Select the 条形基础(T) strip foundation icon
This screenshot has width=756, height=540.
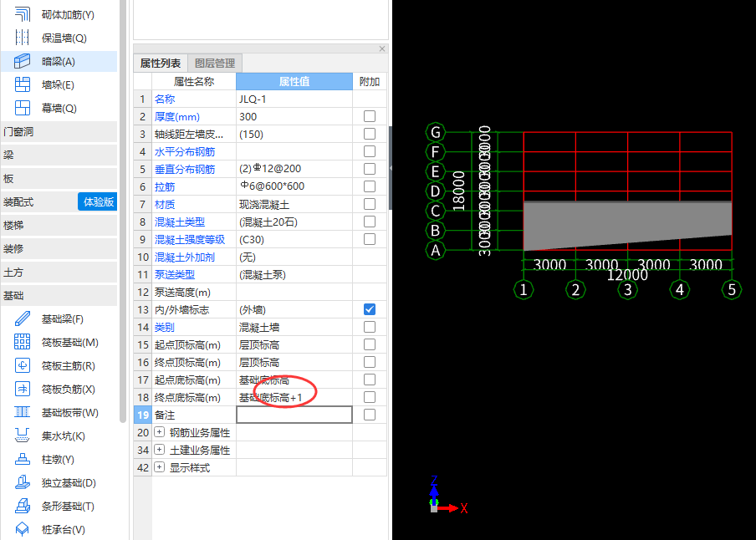pyautogui.click(x=23, y=507)
